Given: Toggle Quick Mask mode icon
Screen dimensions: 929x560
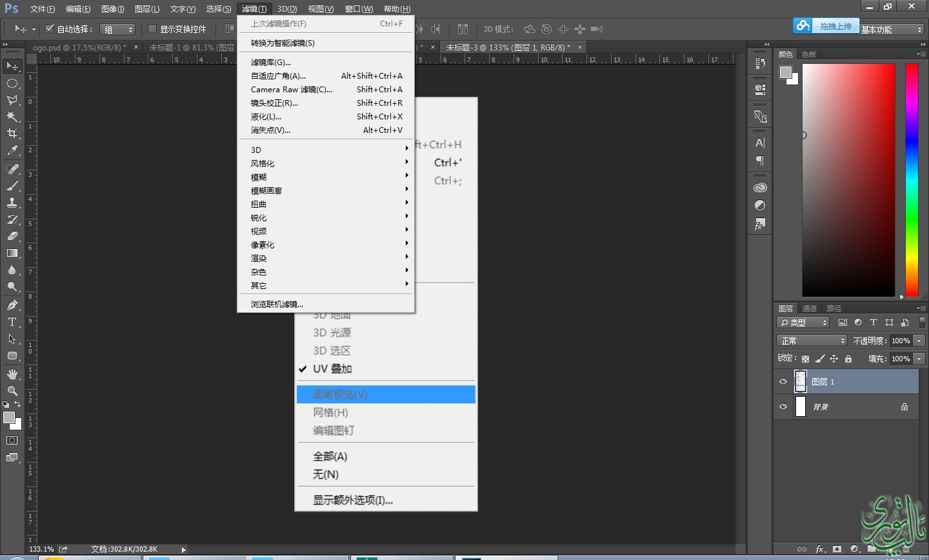Looking at the screenshot, I should [12, 441].
